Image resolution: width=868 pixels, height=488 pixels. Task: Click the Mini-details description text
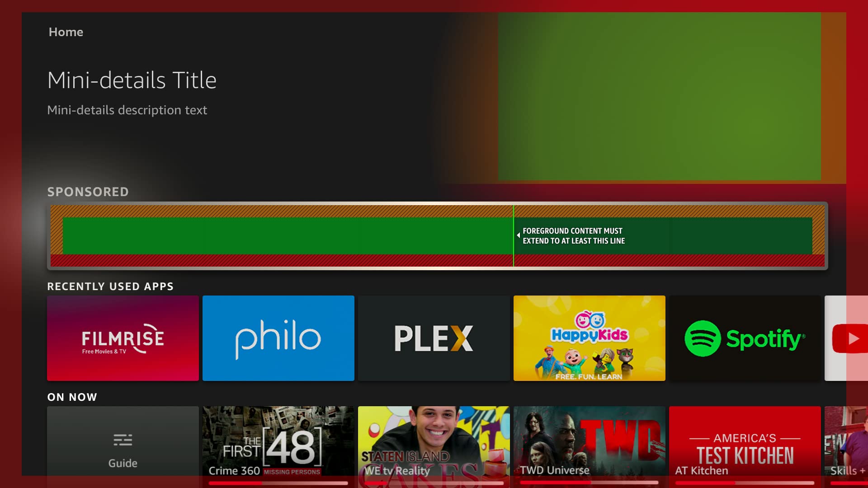127,109
